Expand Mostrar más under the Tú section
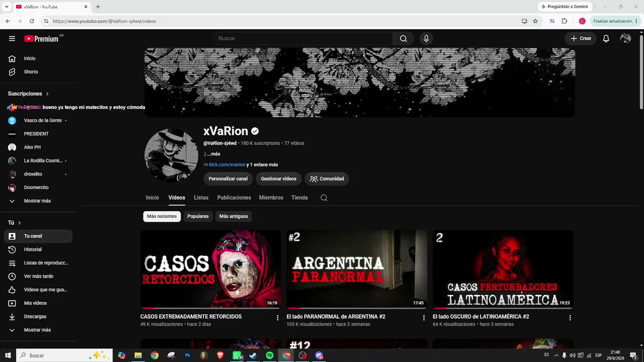 38,330
